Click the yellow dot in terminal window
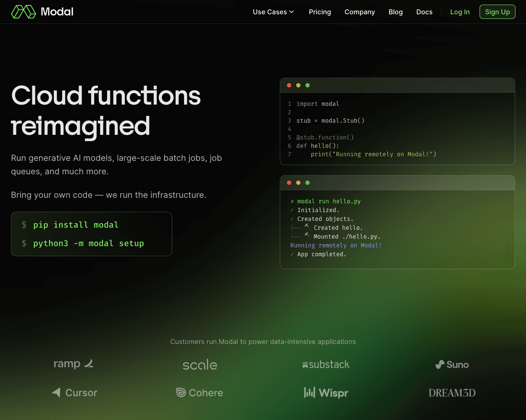Image resolution: width=526 pixels, height=420 pixels. tap(298, 183)
